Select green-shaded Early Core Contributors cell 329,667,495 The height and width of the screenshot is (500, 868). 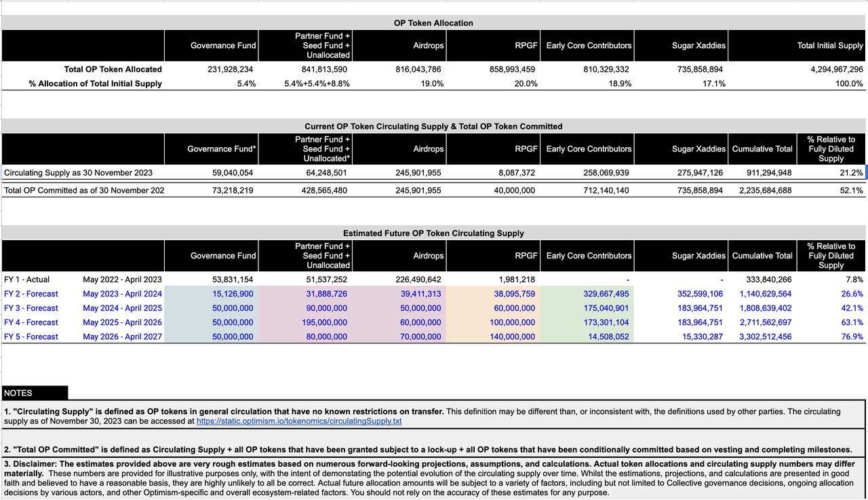point(606,294)
